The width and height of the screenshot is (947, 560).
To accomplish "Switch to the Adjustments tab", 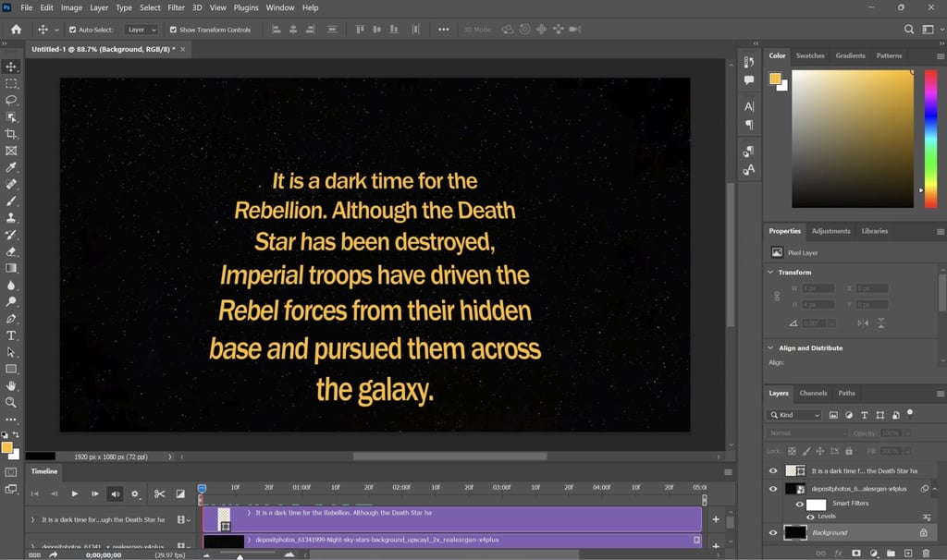I will click(830, 231).
